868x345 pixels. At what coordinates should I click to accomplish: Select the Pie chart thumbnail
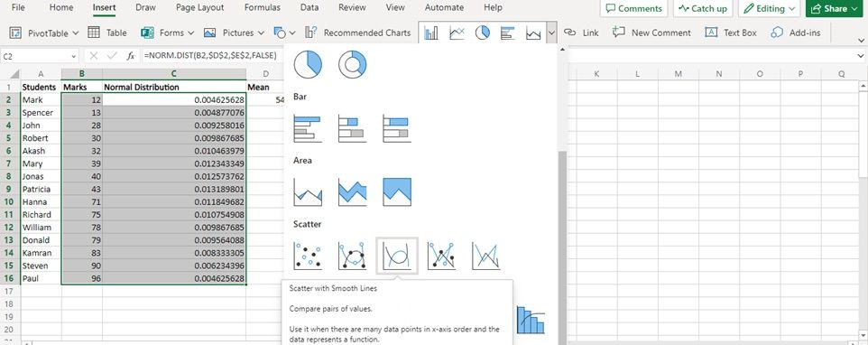308,64
